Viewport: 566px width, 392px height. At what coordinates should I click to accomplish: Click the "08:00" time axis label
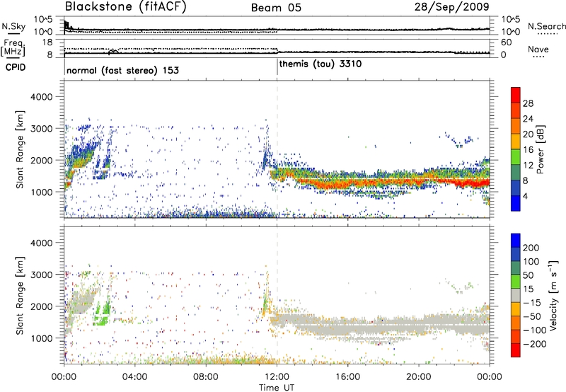(x=206, y=377)
